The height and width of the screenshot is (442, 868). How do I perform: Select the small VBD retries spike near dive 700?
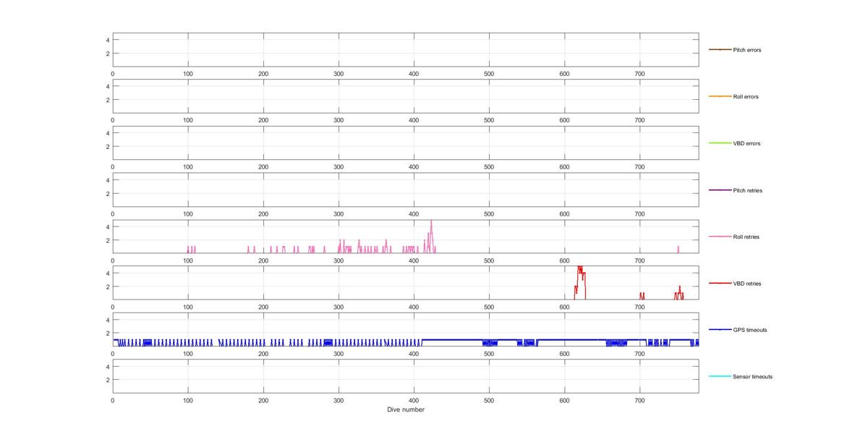click(x=642, y=295)
